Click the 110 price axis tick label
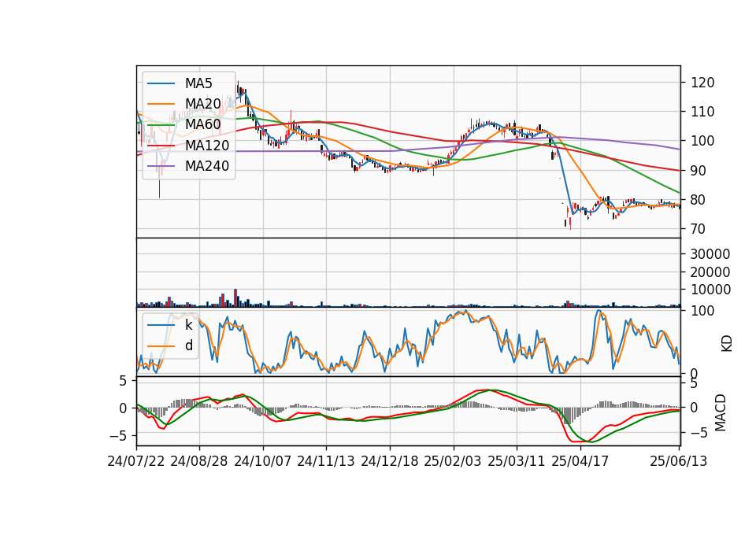 pos(702,112)
